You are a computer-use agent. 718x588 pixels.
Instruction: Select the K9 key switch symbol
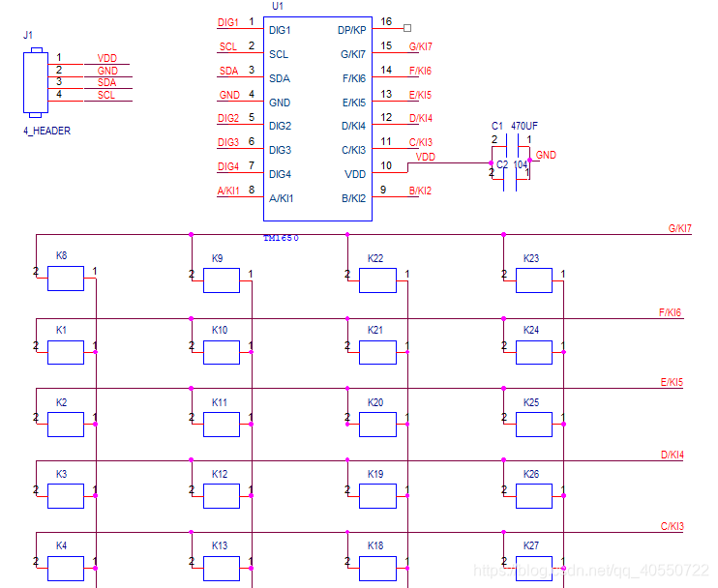coord(222,280)
